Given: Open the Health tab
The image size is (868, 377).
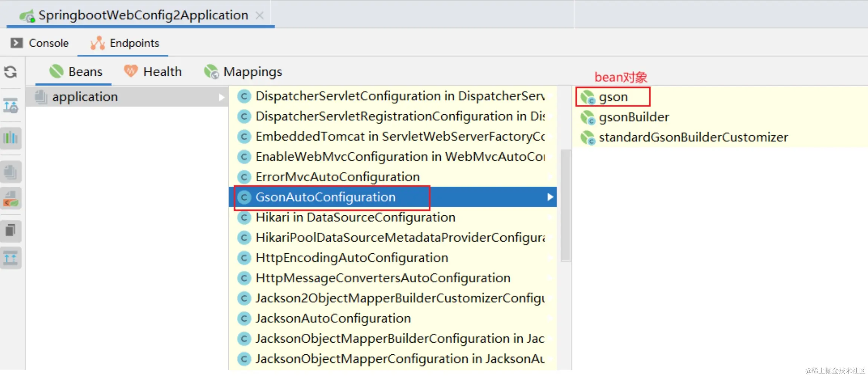Looking at the screenshot, I should coord(153,72).
